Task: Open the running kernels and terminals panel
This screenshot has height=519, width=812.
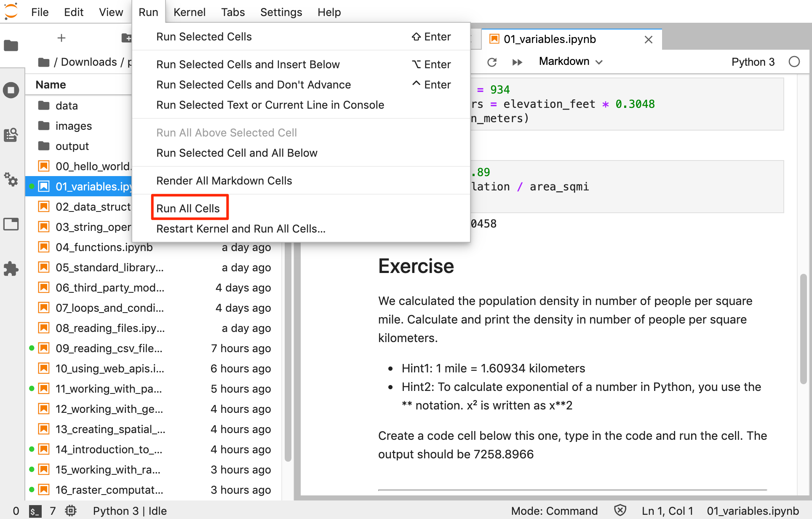Action: (11, 90)
